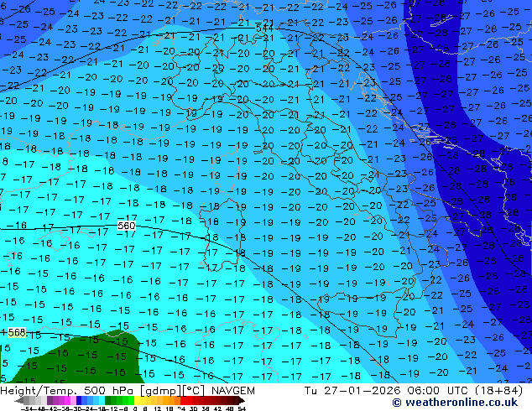This screenshot has height=411, width=532.
Task: Click the forecast run text '(18+84)'
Action: (x=498, y=391)
